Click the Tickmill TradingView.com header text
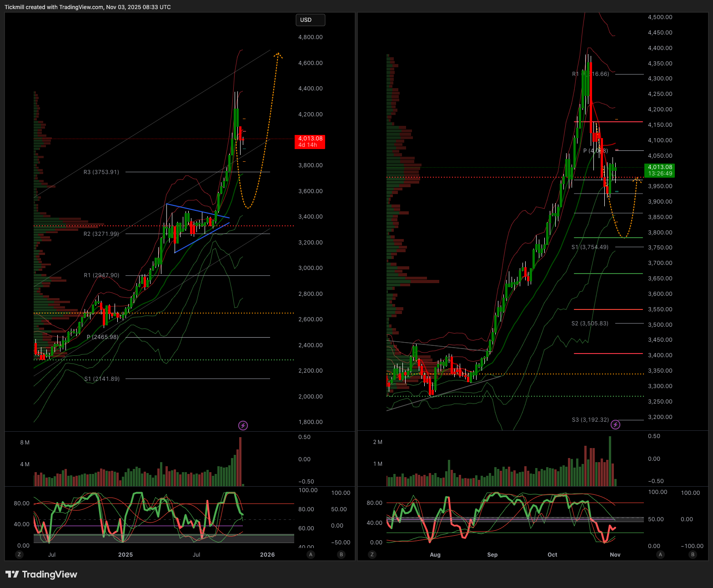This screenshot has width=713, height=588. (x=88, y=7)
